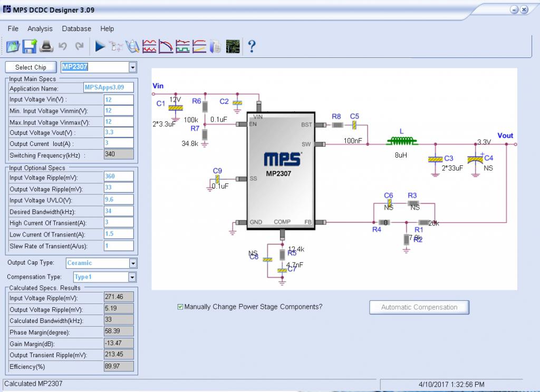Viewport: 540px width, 392px height.
Task: Click the printer icon in toolbar
Action: [46, 47]
